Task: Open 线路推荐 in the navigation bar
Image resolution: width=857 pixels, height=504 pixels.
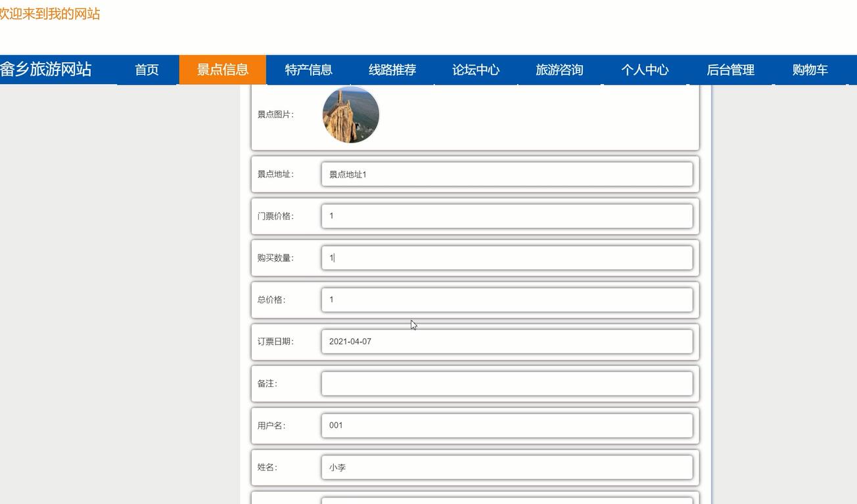Action: [x=392, y=70]
